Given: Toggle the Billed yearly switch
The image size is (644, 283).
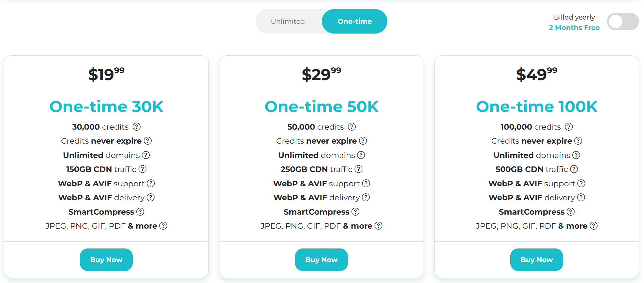Looking at the screenshot, I should click(x=622, y=22).
